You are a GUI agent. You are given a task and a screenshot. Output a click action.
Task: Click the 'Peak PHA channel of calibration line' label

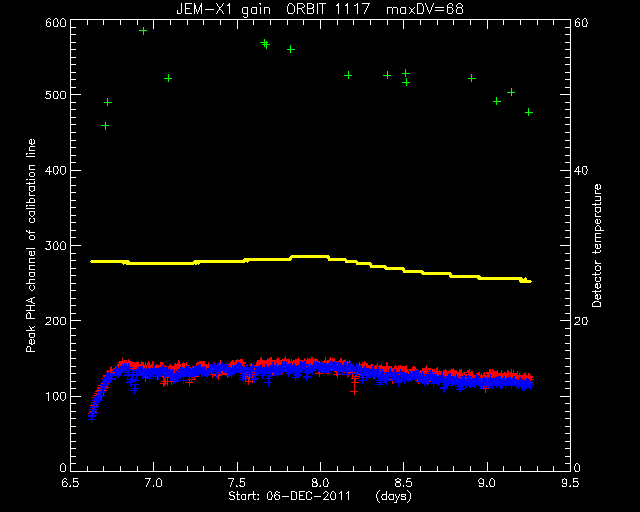click(x=31, y=245)
